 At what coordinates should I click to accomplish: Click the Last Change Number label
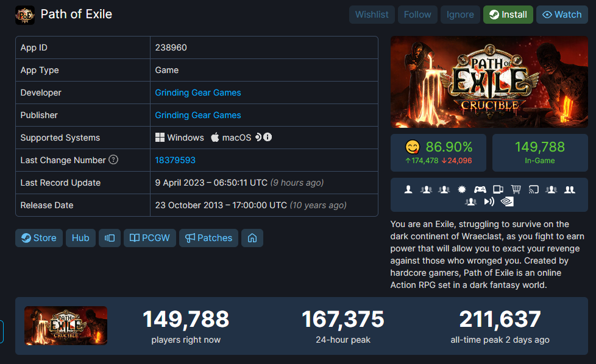pyautogui.click(x=63, y=160)
